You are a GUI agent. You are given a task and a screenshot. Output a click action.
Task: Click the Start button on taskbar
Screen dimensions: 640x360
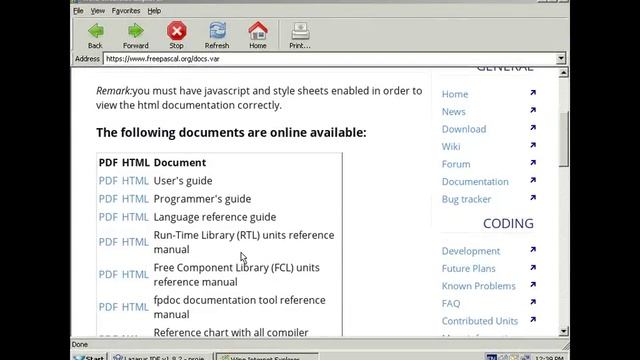click(89, 358)
